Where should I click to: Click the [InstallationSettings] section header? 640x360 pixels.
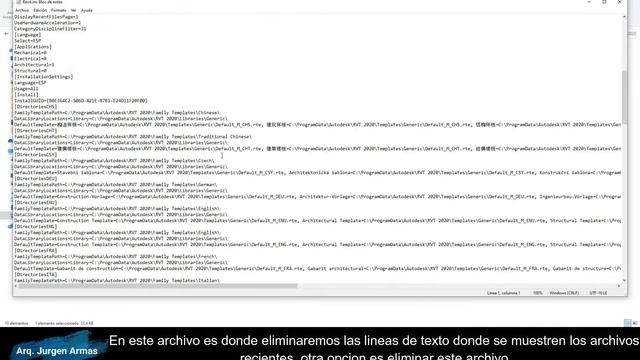pyautogui.click(x=43, y=77)
